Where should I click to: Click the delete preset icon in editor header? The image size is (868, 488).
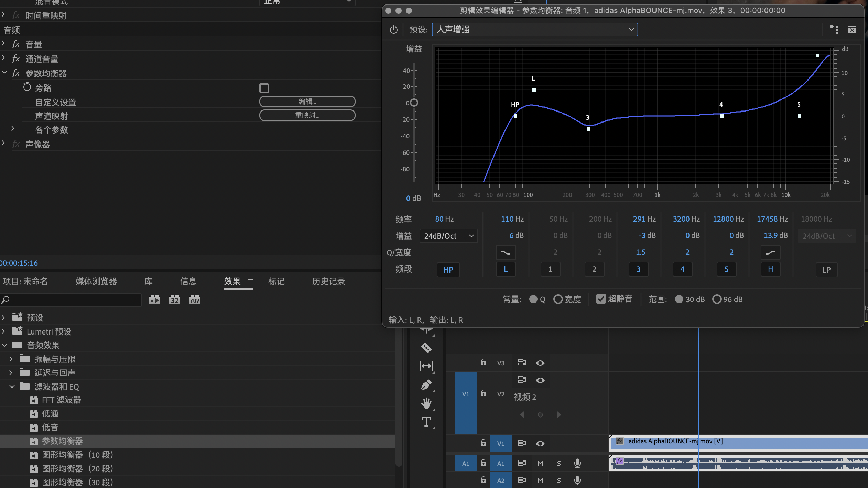852,30
